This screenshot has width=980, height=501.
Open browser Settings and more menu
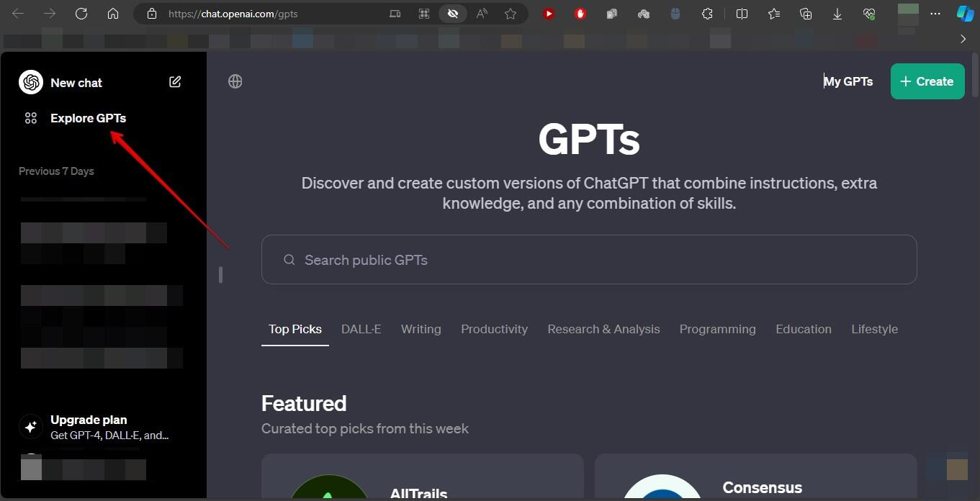click(x=935, y=14)
